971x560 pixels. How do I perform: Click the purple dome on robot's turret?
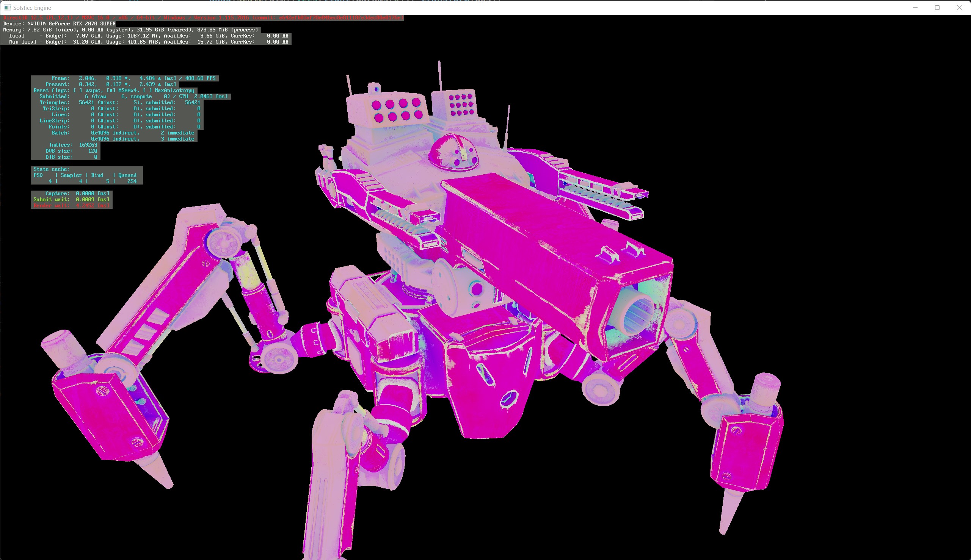coord(453,153)
